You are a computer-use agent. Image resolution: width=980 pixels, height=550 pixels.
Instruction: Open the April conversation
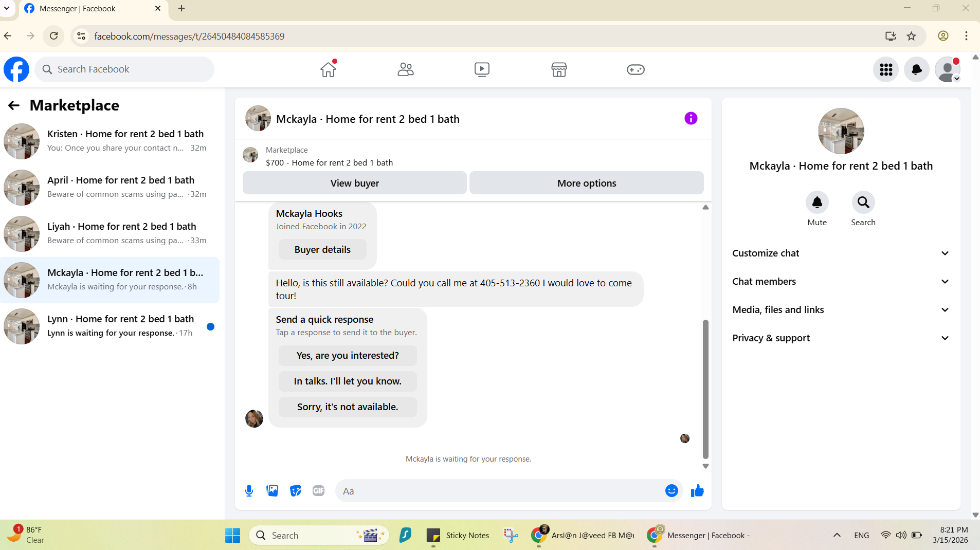pos(110,188)
